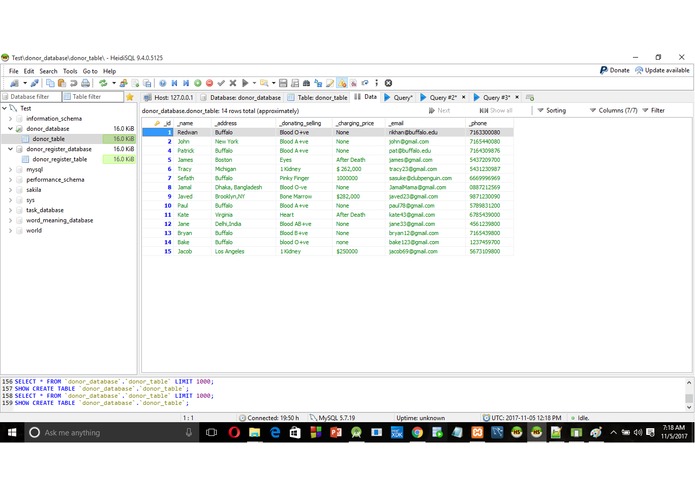The width and height of the screenshot is (695, 494).
Task: Click the Filter button
Action: point(653,110)
